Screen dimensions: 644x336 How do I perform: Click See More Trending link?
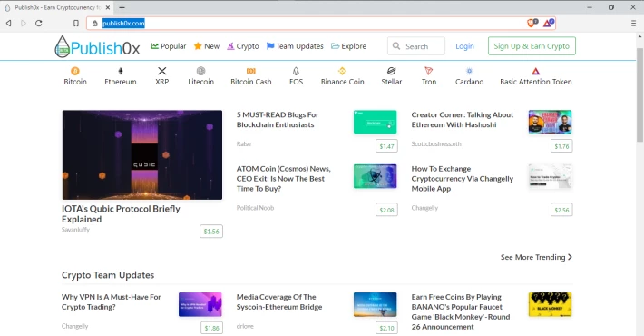(536, 257)
